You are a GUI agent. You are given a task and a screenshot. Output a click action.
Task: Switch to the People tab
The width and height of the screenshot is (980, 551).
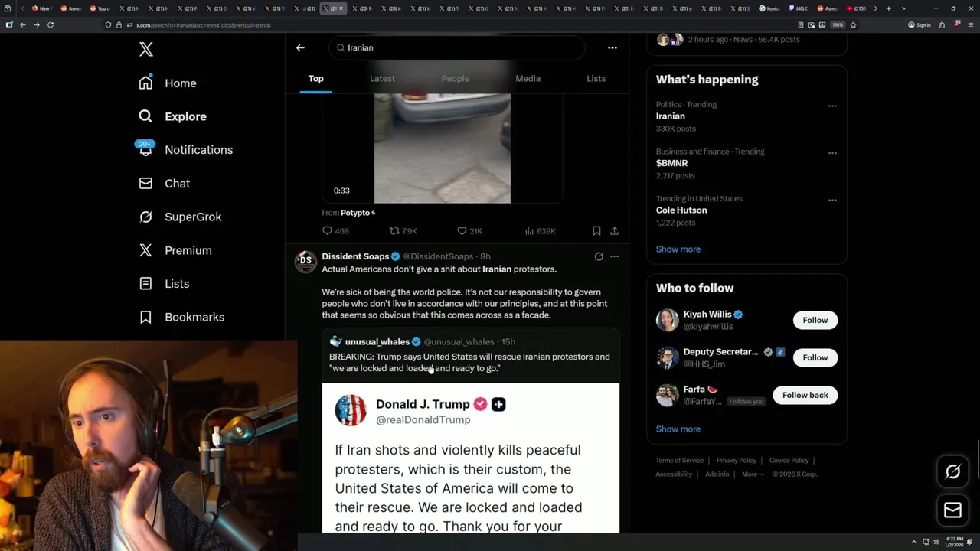(455, 79)
